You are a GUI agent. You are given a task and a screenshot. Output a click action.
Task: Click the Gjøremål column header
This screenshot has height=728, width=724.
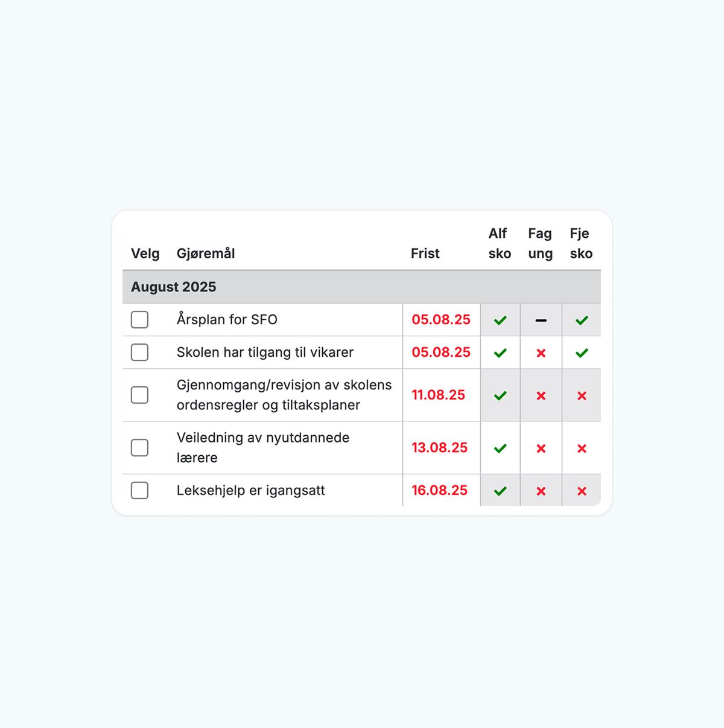[206, 254]
